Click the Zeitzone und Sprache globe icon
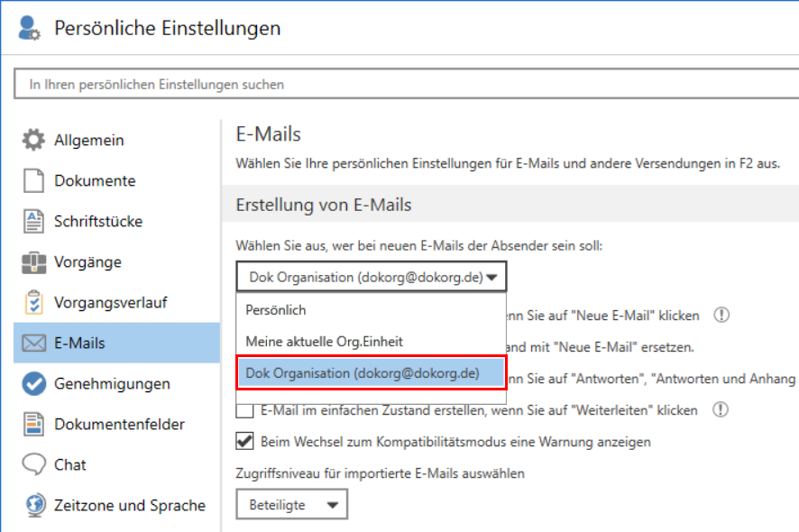This screenshot has width=799, height=532. tap(33, 505)
